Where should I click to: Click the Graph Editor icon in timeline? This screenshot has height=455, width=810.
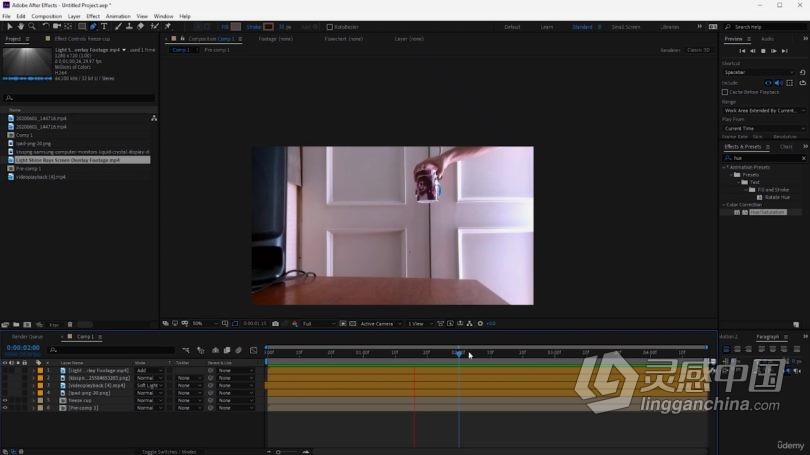[x=253, y=350]
